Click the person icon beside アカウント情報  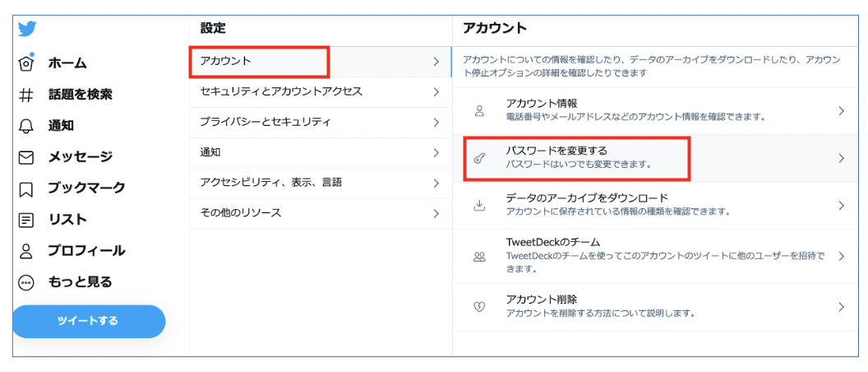pos(479,110)
